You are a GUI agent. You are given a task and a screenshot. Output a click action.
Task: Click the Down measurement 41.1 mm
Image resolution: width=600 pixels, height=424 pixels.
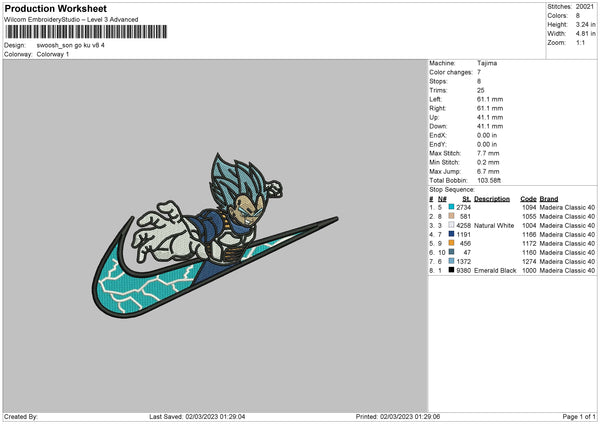pos(490,126)
